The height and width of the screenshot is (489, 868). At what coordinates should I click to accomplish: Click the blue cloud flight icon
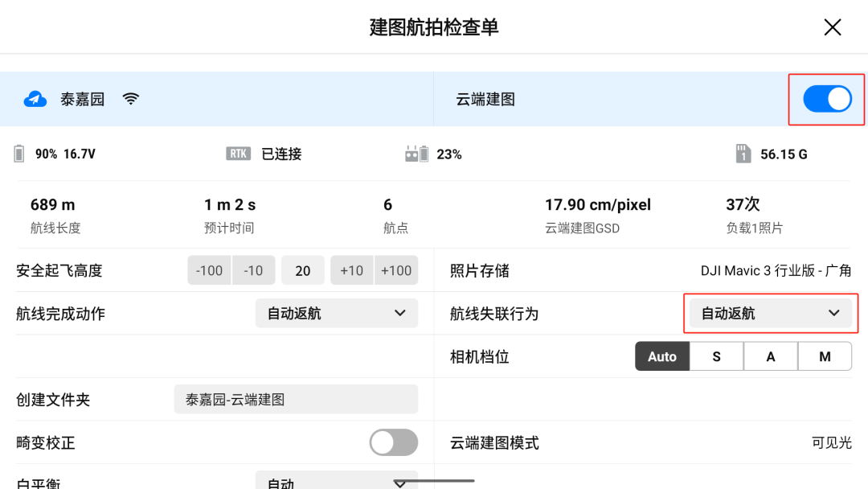(x=35, y=99)
